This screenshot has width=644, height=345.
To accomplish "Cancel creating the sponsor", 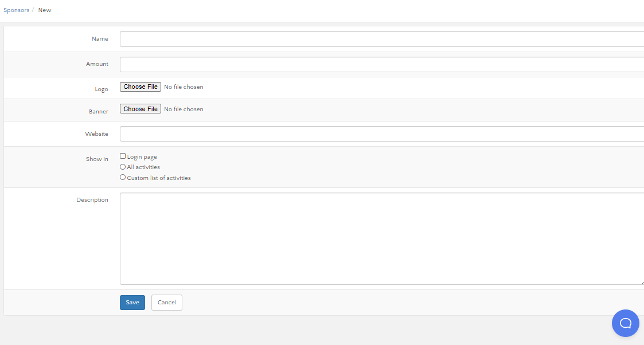I will tap(167, 303).
